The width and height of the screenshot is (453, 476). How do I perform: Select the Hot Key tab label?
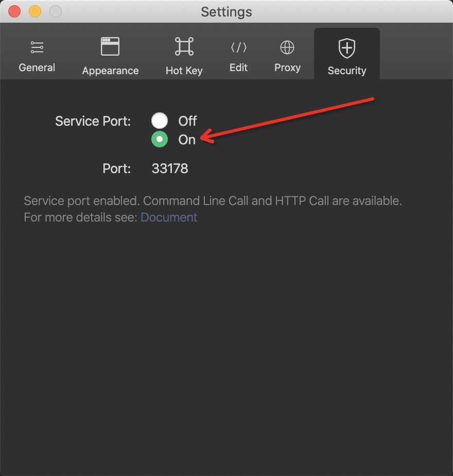point(184,71)
